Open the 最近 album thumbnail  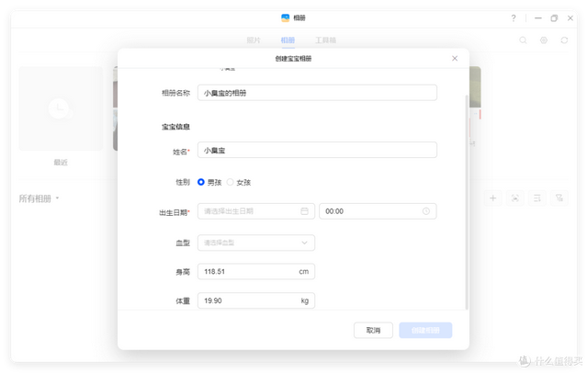click(x=61, y=108)
